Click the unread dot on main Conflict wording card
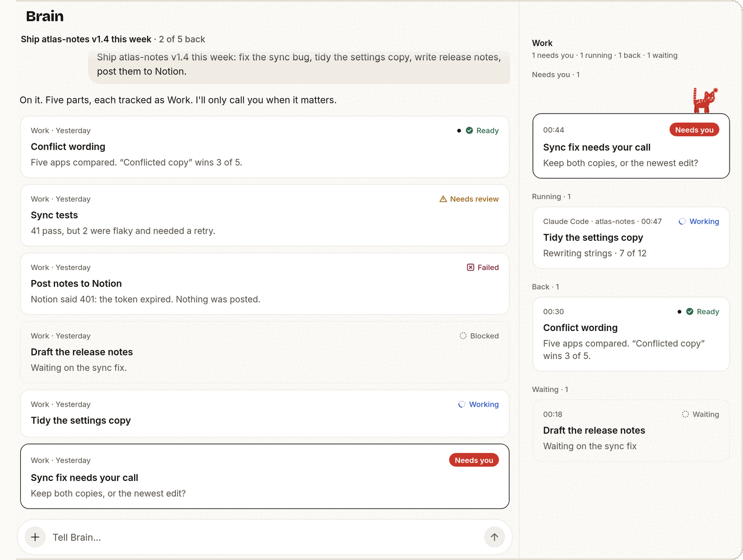The width and height of the screenshot is (743, 560). point(459,130)
